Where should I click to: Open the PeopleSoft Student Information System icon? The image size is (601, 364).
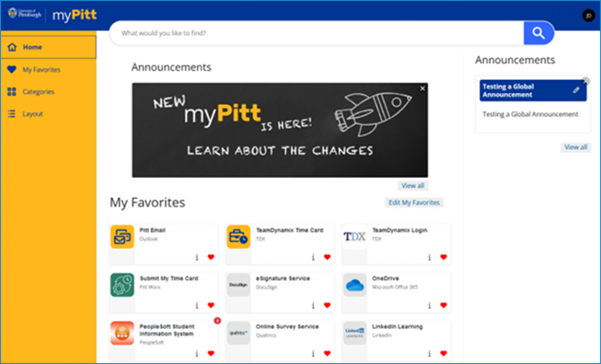[122, 333]
